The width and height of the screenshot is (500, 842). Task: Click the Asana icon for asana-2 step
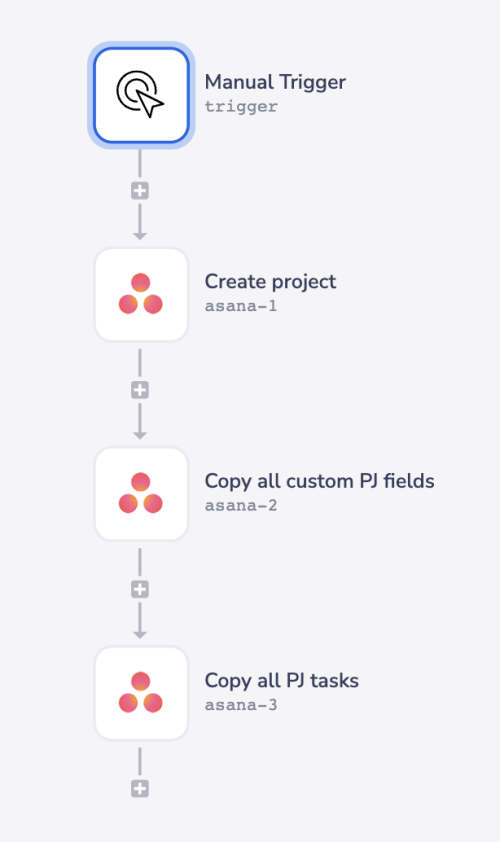pyautogui.click(x=141, y=493)
